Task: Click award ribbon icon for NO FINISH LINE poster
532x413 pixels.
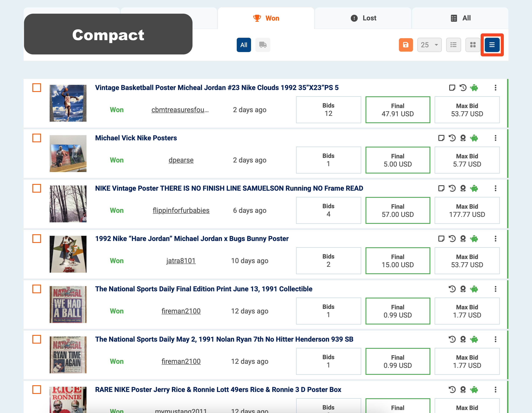Action: click(x=463, y=188)
